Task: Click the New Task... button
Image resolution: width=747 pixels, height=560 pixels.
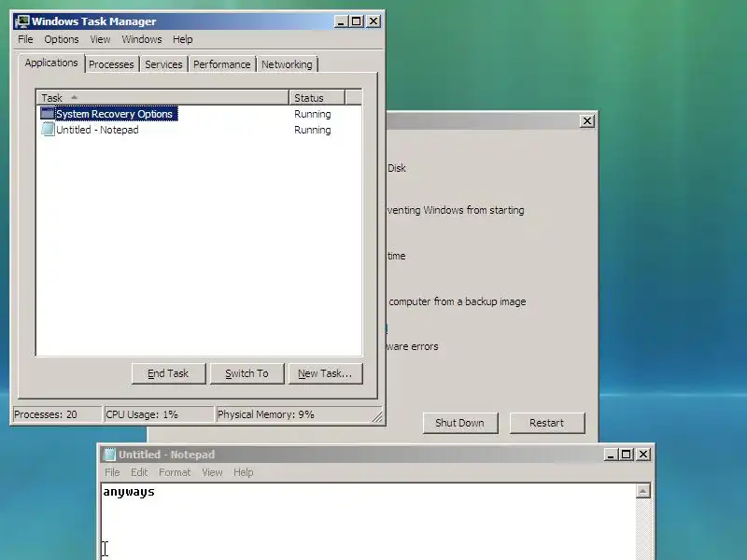Action: [x=325, y=374]
